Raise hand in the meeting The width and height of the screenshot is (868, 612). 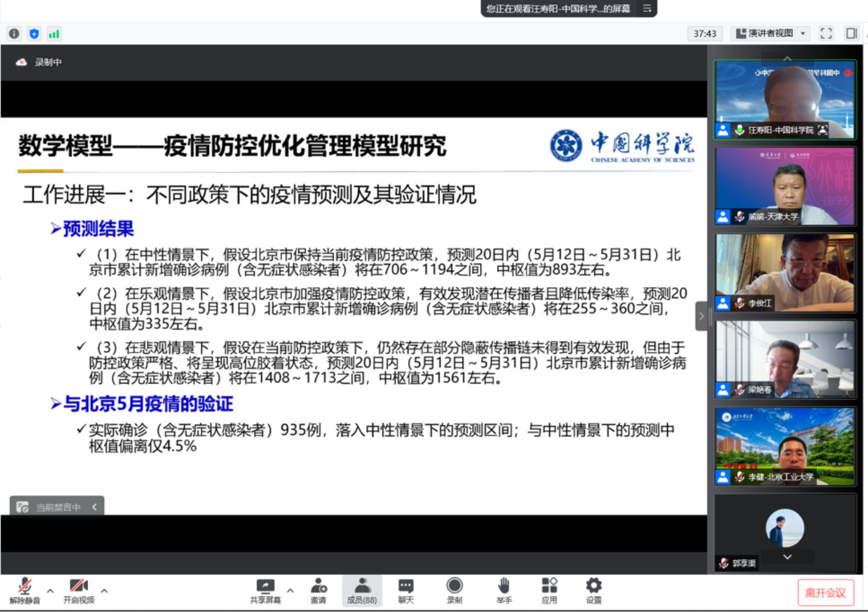pyautogui.click(x=504, y=590)
